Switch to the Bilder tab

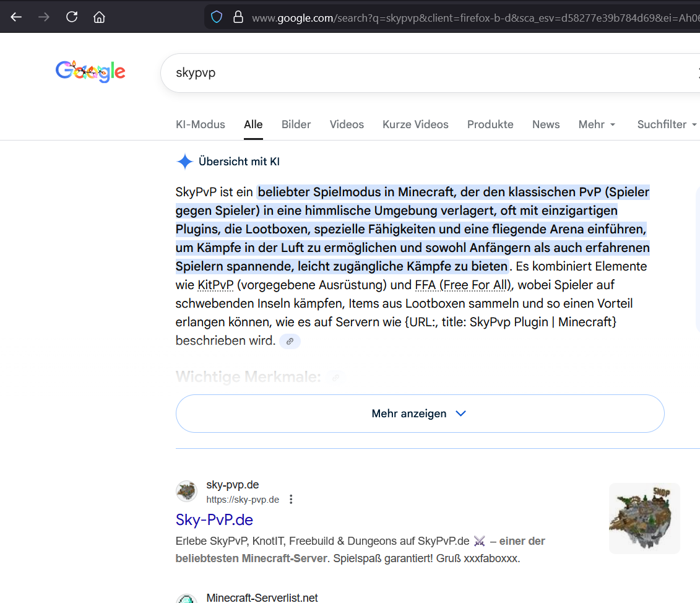(296, 124)
